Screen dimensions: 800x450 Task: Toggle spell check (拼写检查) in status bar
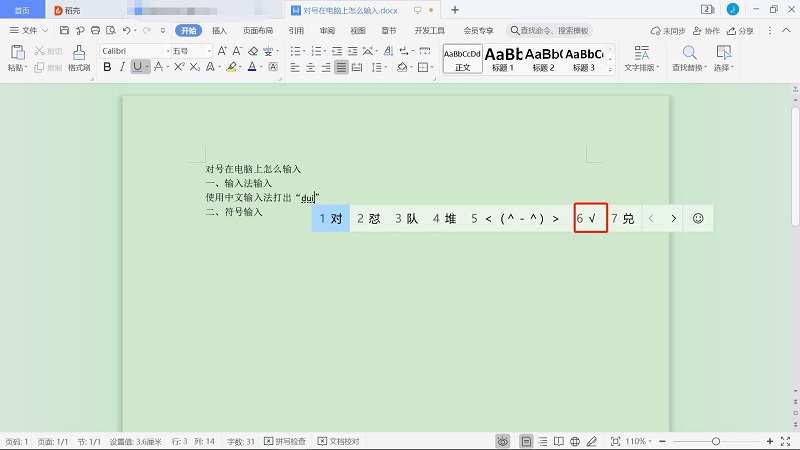click(289, 441)
